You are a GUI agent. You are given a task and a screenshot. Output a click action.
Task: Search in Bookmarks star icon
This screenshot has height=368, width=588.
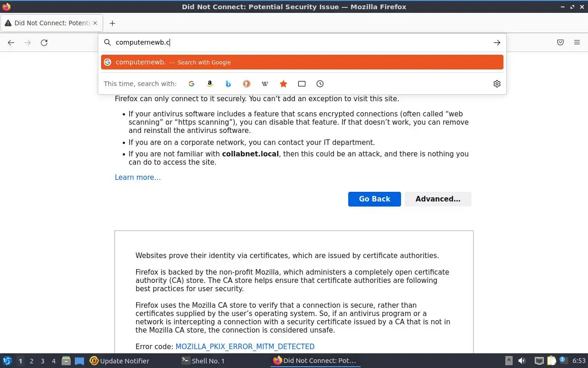(x=283, y=84)
